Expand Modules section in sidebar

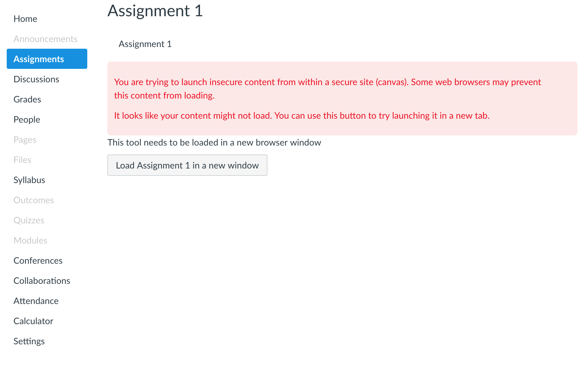click(30, 240)
